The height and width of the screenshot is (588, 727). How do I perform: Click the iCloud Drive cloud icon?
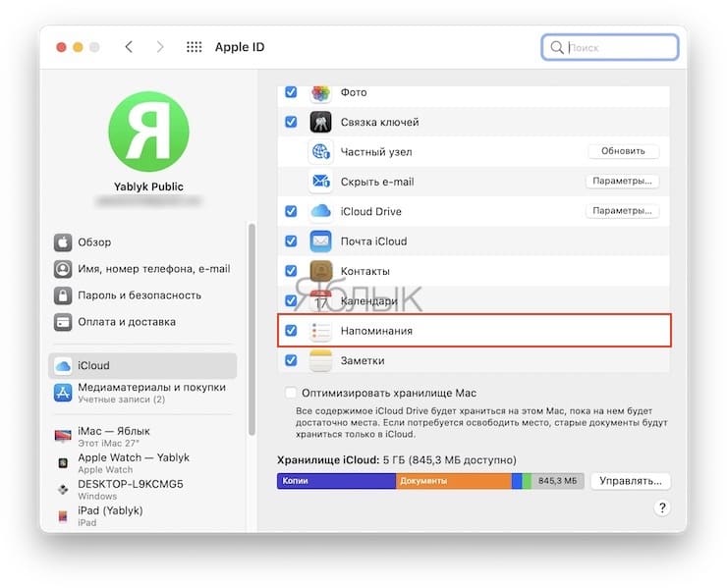[x=320, y=211]
